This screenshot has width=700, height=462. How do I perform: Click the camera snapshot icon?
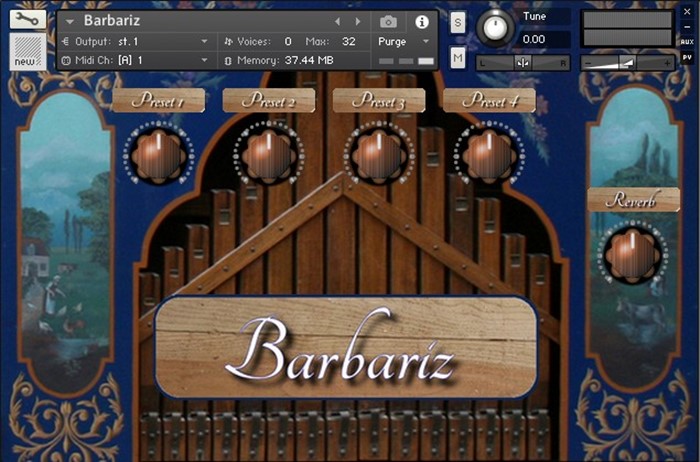click(388, 21)
